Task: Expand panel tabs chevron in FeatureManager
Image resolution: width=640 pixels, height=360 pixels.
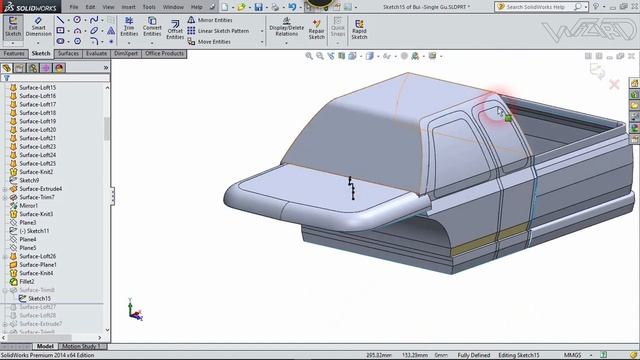Action: 106,68
